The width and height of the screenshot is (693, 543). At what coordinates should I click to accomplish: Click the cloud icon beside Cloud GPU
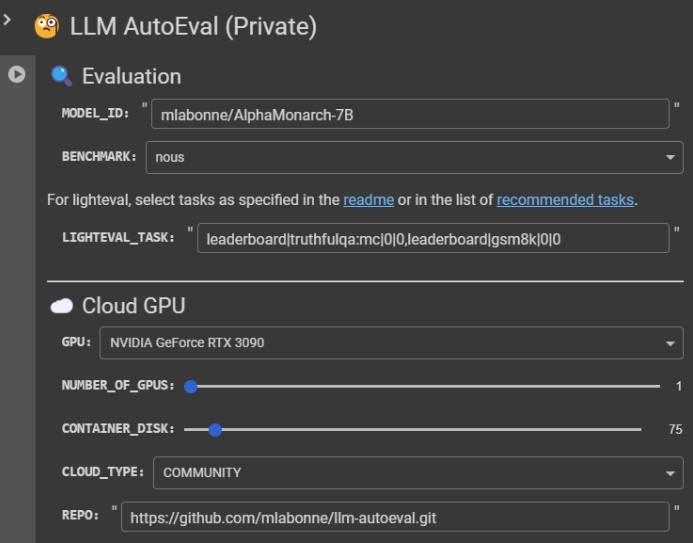[x=61, y=306]
